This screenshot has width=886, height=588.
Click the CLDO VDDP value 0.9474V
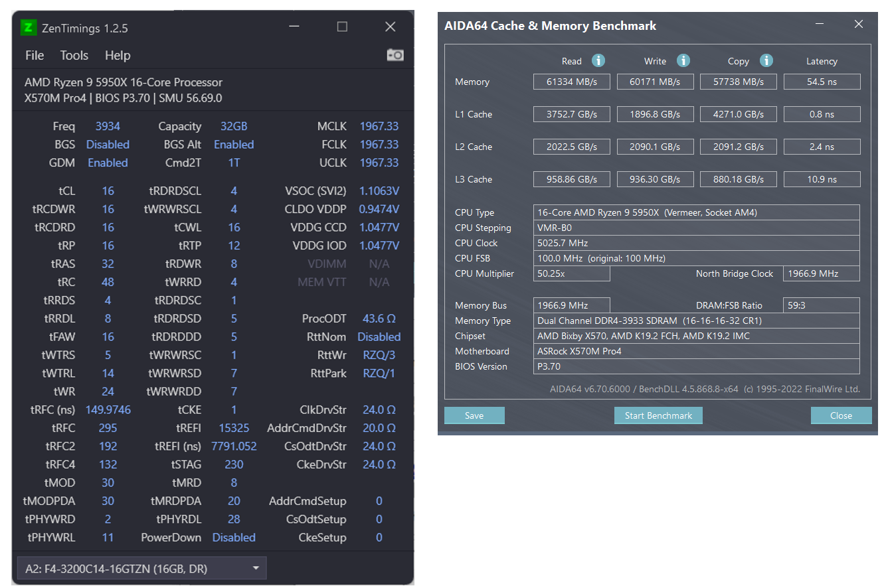point(379,209)
